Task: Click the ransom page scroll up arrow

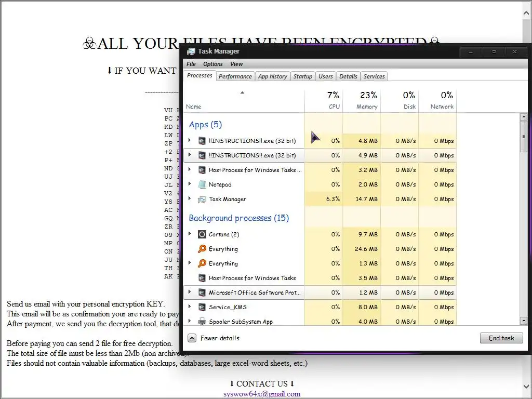Action: pyautogui.click(x=526, y=13)
